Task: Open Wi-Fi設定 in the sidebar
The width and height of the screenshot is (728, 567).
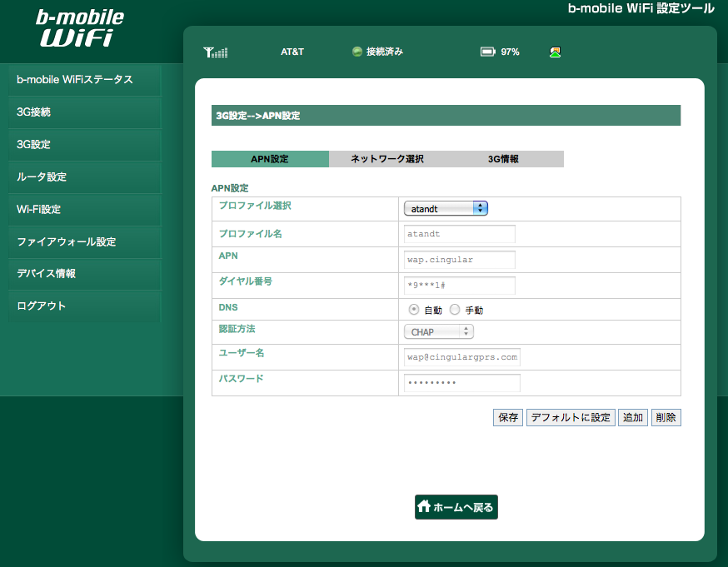Action: pos(85,210)
